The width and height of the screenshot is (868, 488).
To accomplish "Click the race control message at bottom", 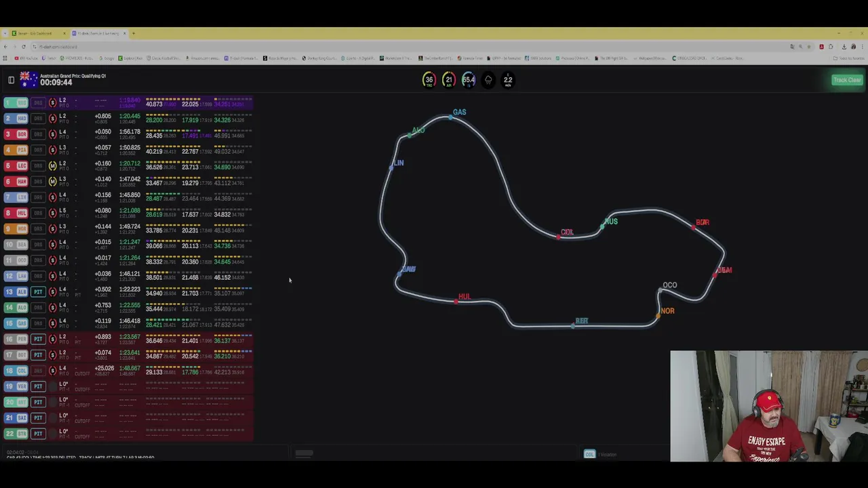I will pos(81,457).
